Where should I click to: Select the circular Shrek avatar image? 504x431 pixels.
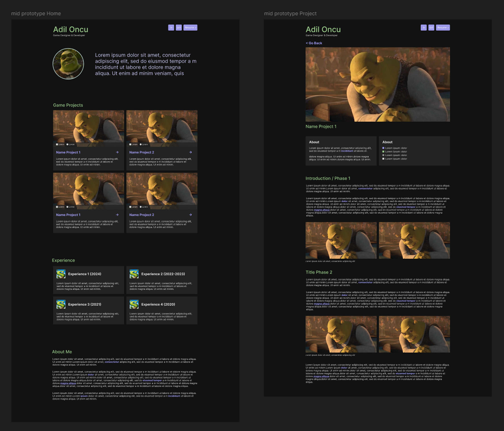(x=68, y=64)
